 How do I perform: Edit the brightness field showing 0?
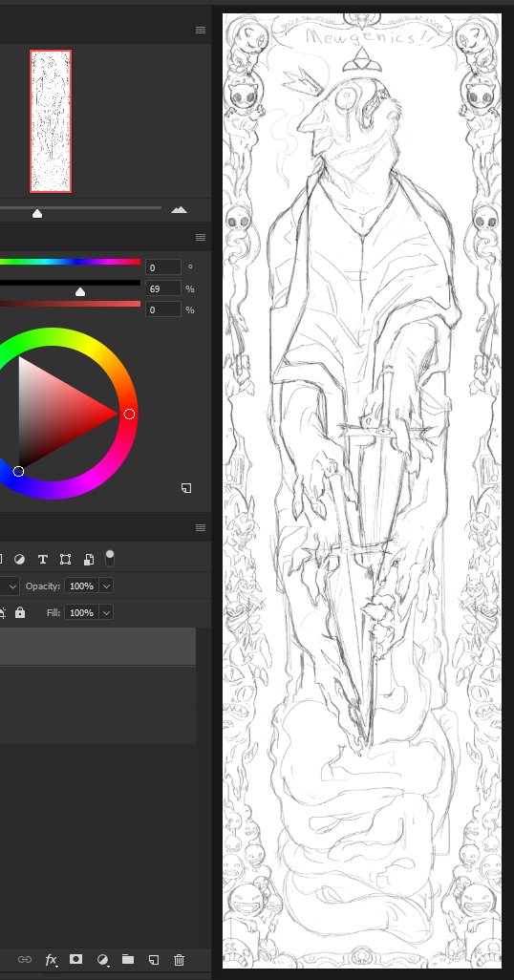163,309
